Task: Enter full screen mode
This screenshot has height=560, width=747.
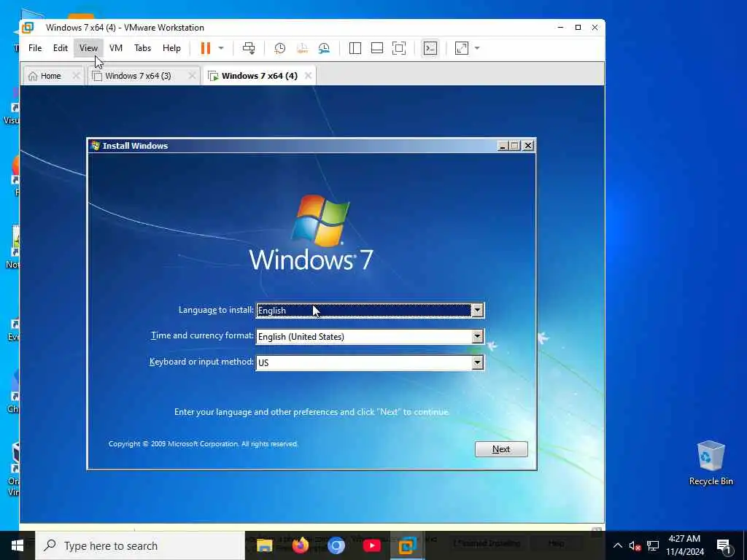Action: pos(399,48)
